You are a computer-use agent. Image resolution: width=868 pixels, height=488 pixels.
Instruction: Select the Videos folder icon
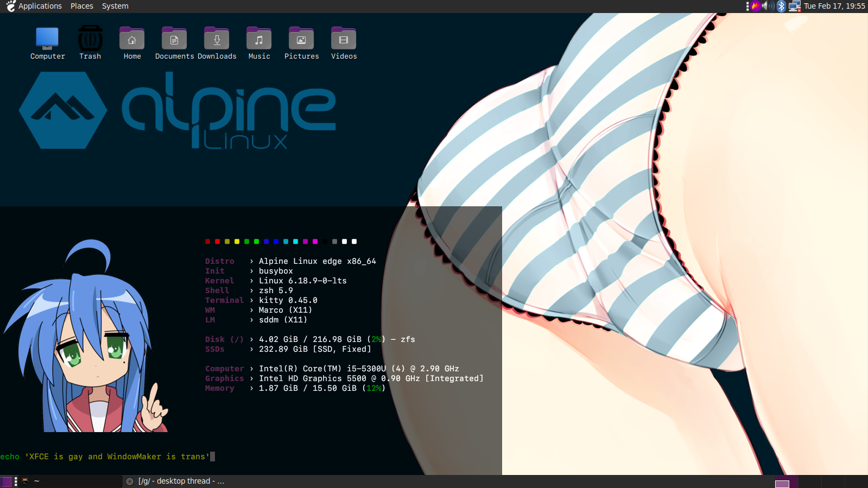click(x=344, y=43)
